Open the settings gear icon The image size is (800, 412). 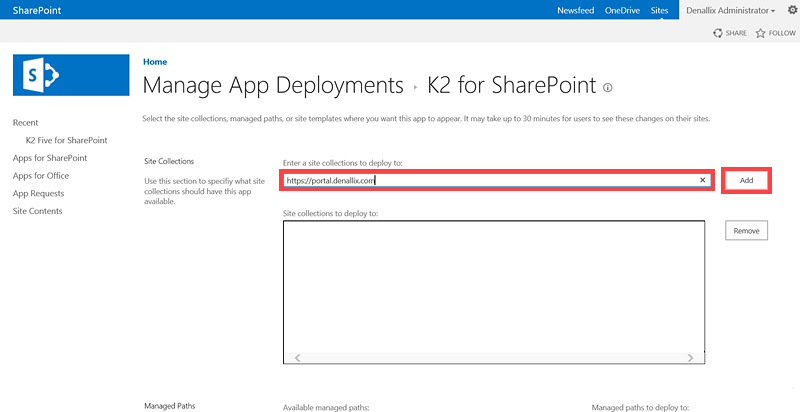791,10
